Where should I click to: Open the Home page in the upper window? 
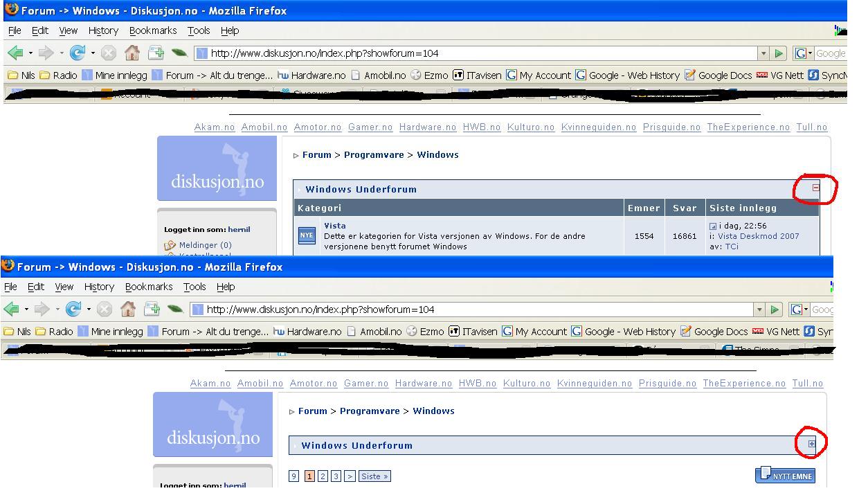coord(132,53)
